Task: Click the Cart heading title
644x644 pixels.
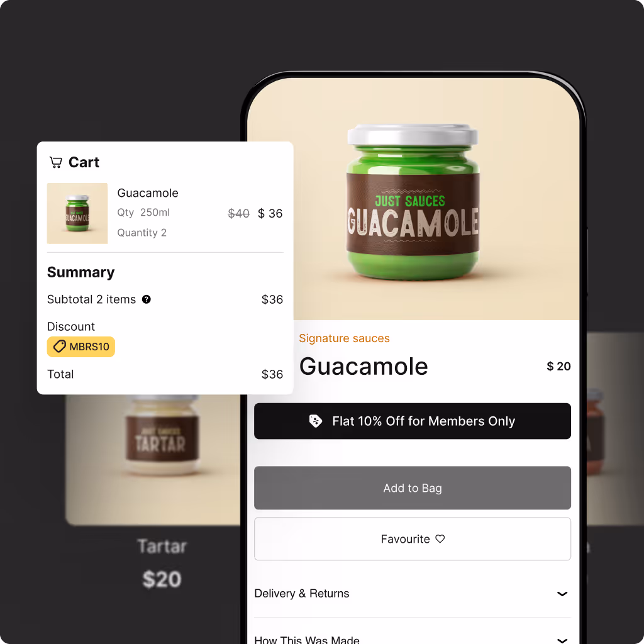Action: [x=84, y=162]
